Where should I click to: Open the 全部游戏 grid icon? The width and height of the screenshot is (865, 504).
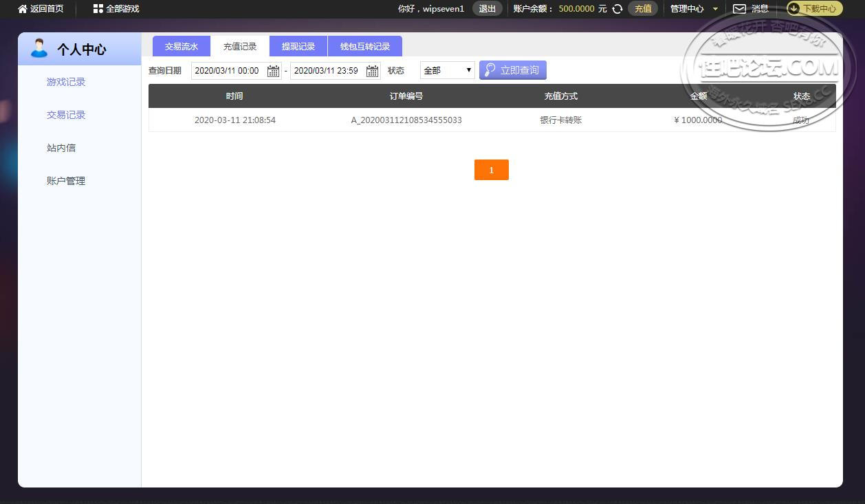click(x=98, y=9)
